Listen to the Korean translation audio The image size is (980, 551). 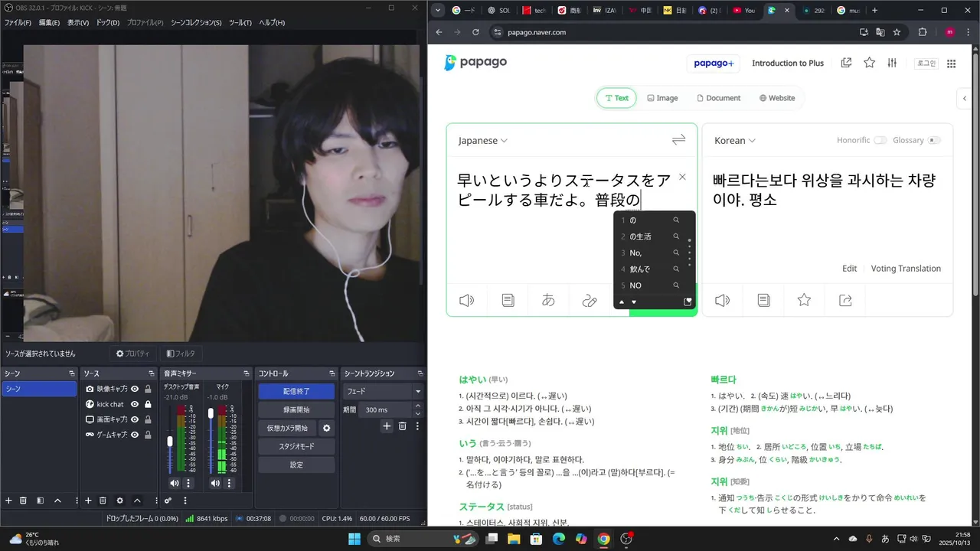pos(722,300)
